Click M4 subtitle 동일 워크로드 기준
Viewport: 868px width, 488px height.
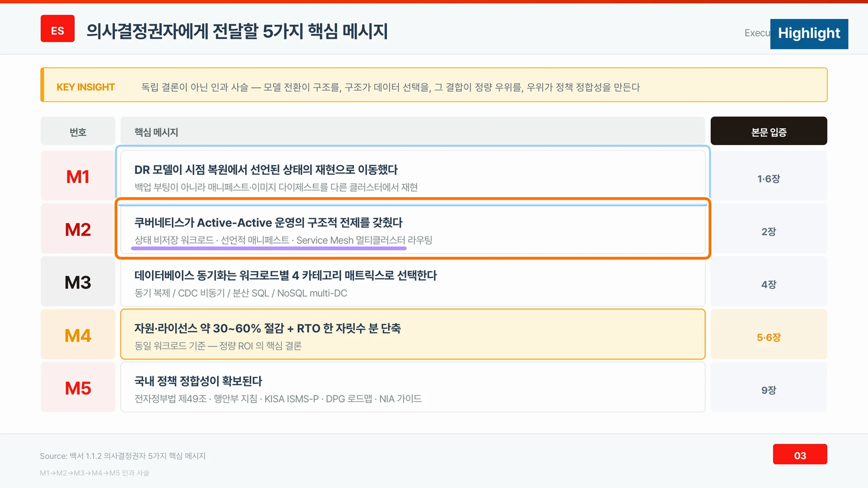[218, 346]
